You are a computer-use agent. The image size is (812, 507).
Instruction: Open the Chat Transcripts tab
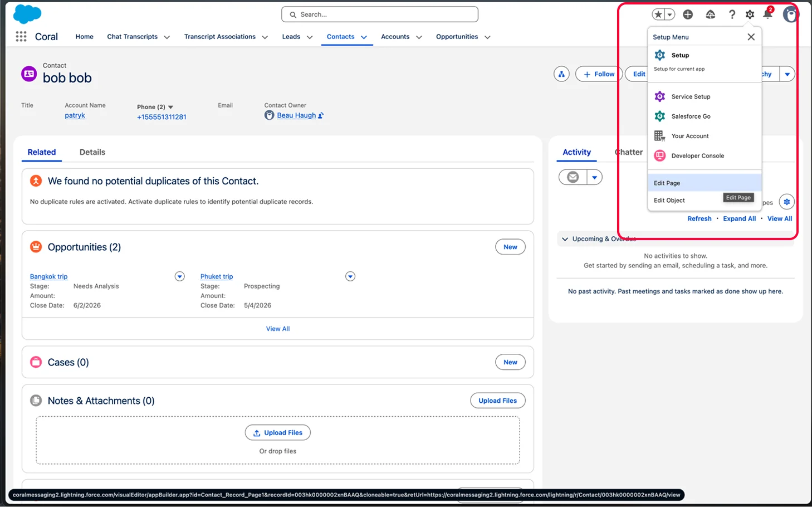coord(132,37)
